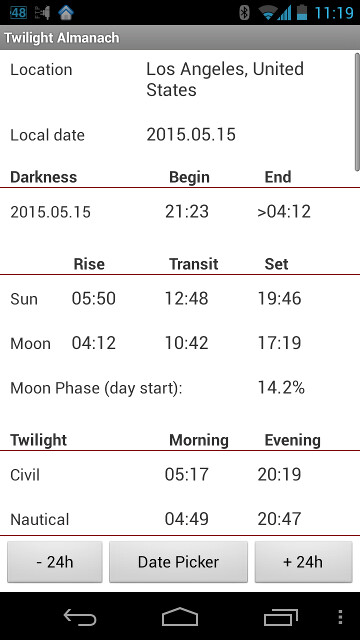Tap the Sun rise time 05:50
This screenshot has height=640, width=360.
coord(94,299)
